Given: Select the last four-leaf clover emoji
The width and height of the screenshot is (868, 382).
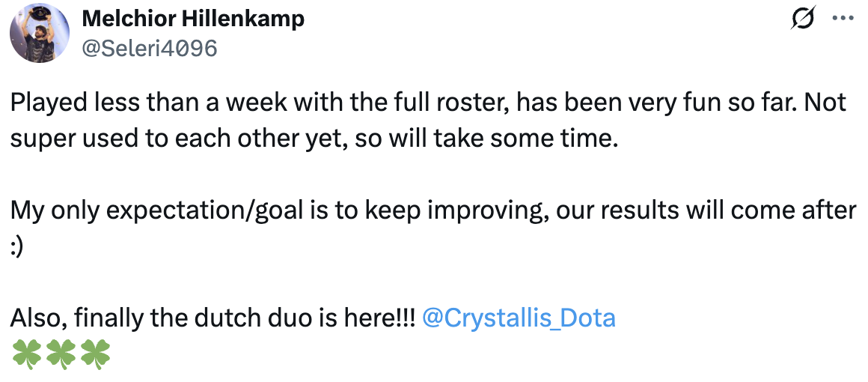Looking at the screenshot, I should (x=95, y=354).
